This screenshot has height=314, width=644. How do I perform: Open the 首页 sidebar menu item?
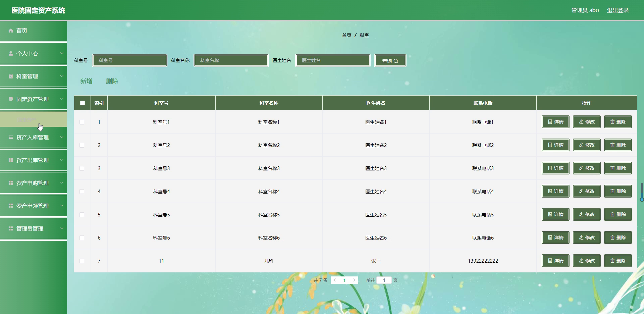coord(34,31)
